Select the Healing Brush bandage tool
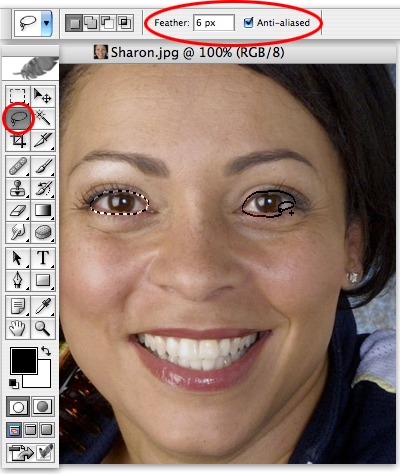The image size is (400, 474). pyautogui.click(x=18, y=166)
